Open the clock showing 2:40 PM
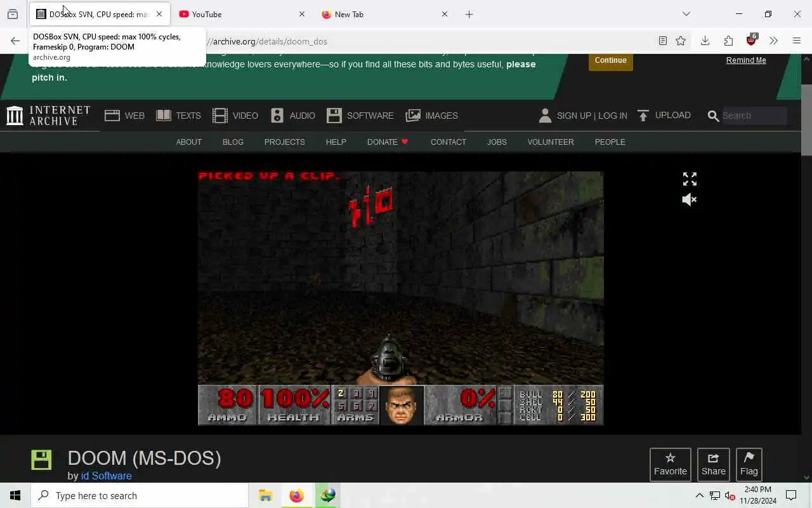Image resolution: width=812 pixels, height=508 pixels. pyautogui.click(x=758, y=495)
